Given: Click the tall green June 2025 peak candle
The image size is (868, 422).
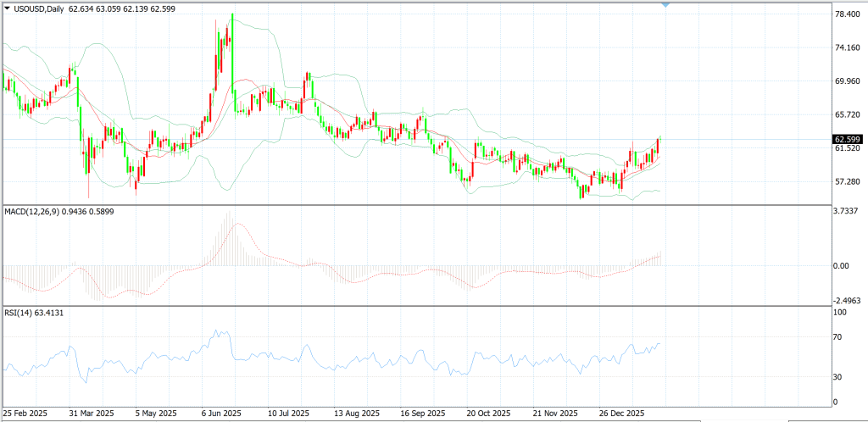Looking at the screenshot, I should coord(232,61).
